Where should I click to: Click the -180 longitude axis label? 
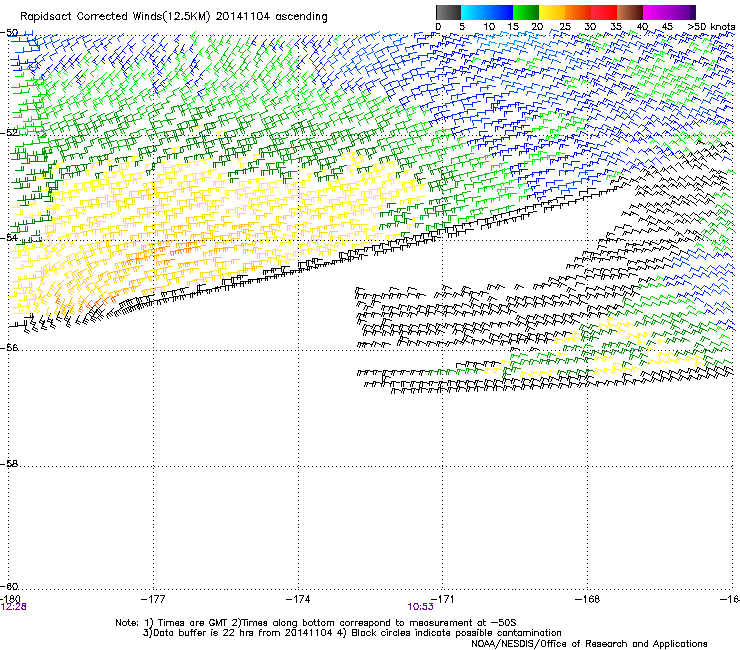(10, 599)
